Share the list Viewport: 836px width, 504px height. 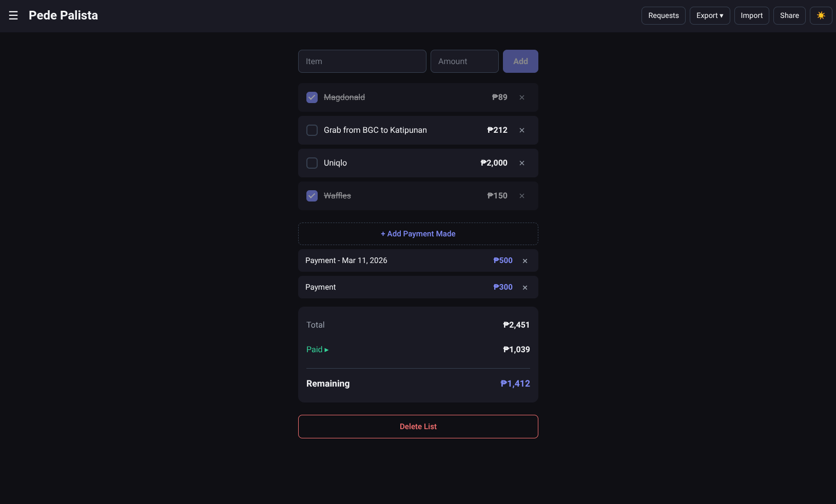point(789,15)
